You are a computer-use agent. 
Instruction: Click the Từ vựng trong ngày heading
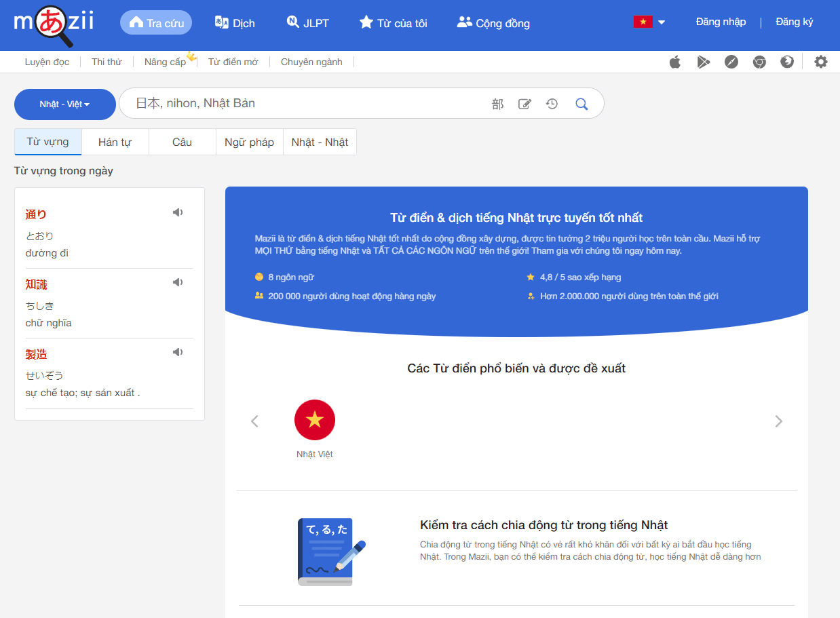pyautogui.click(x=64, y=171)
